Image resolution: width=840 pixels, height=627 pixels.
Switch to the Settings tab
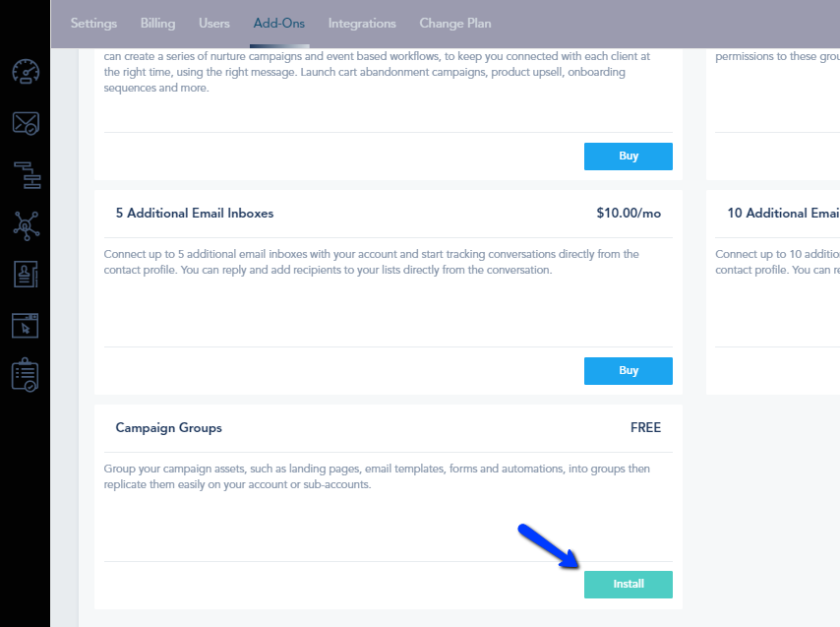click(x=93, y=24)
